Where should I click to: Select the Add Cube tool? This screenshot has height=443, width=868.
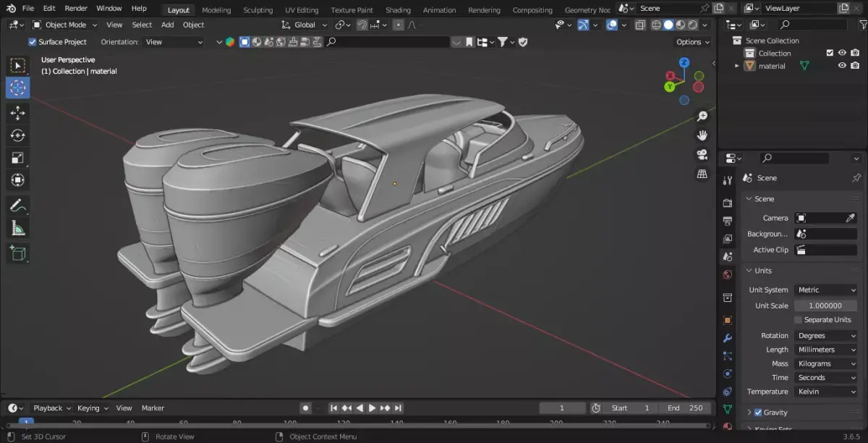[x=18, y=253]
